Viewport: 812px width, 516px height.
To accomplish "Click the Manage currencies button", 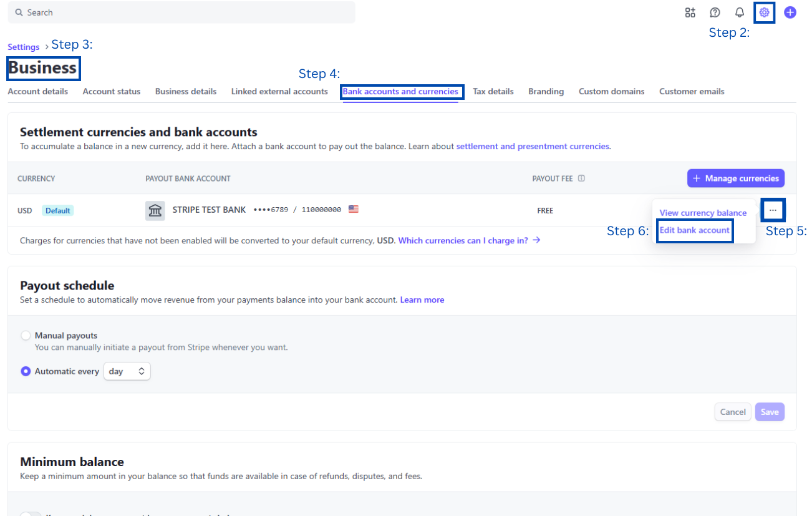I will [736, 178].
